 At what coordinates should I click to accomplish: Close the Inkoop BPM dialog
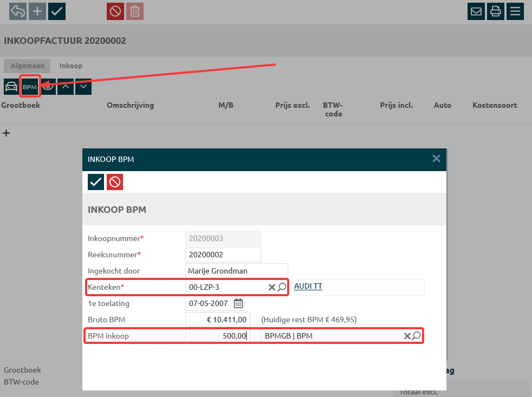click(x=436, y=159)
